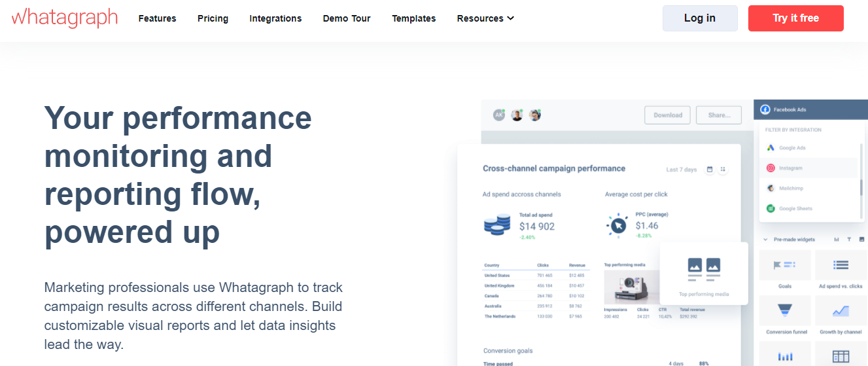Choose the Conversion funnel widget icon
The width and height of the screenshot is (868, 366).
[x=785, y=311]
